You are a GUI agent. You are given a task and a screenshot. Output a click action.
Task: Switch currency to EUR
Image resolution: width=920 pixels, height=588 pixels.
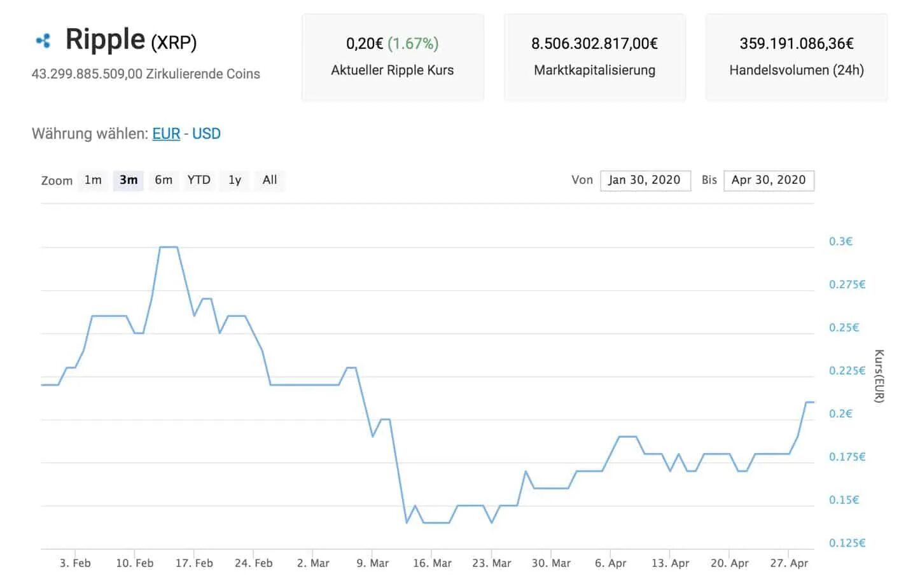click(166, 134)
